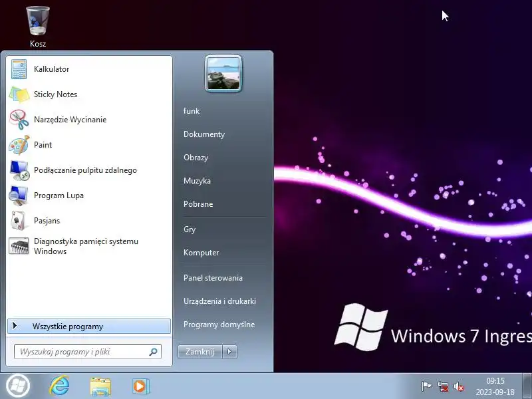Click the Sticky Notes label

coord(56,94)
